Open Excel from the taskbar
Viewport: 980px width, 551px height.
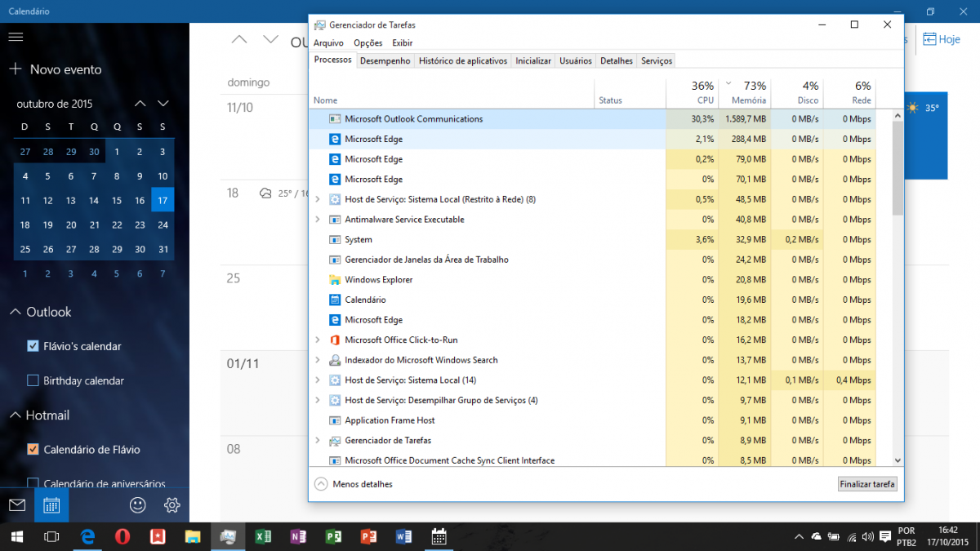(263, 536)
